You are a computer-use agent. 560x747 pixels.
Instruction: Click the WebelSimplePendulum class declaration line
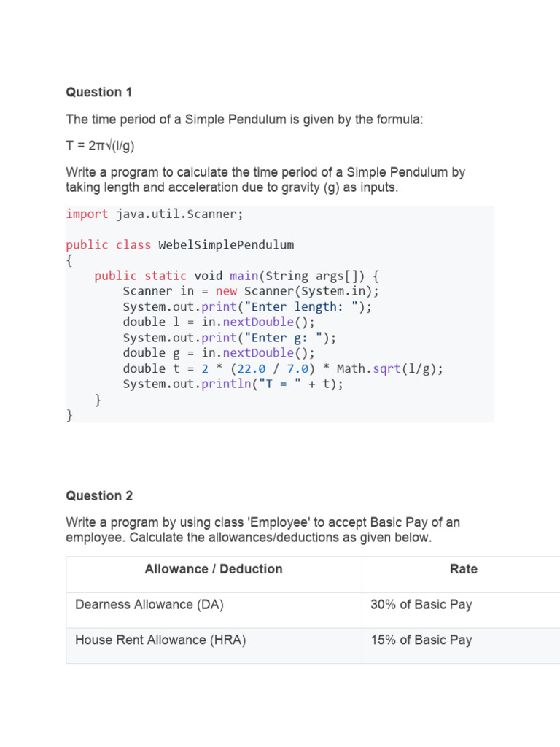[x=179, y=244]
